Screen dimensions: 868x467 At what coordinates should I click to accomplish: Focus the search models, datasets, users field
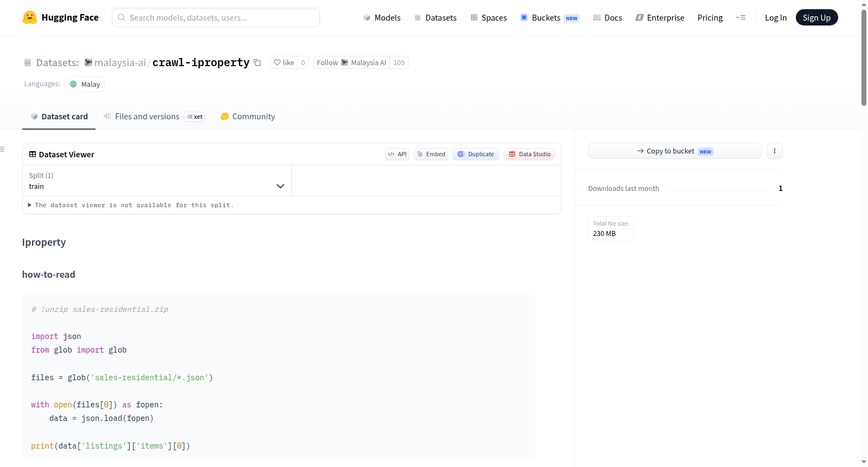coord(216,17)
